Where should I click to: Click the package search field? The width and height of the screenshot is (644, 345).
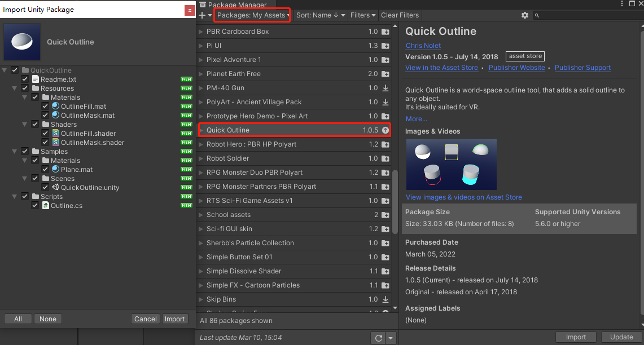click(x=588, y=15)
